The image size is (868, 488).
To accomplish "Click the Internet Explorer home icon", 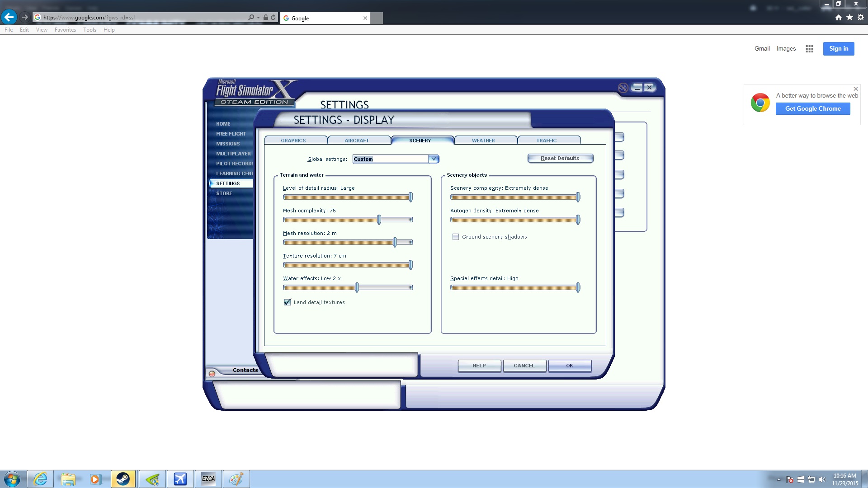I will (x=838, y=18).
